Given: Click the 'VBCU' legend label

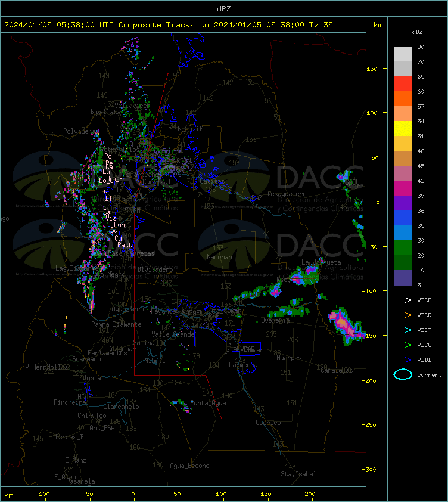Looking at the screenshot, I should click(x=424, y=345).
